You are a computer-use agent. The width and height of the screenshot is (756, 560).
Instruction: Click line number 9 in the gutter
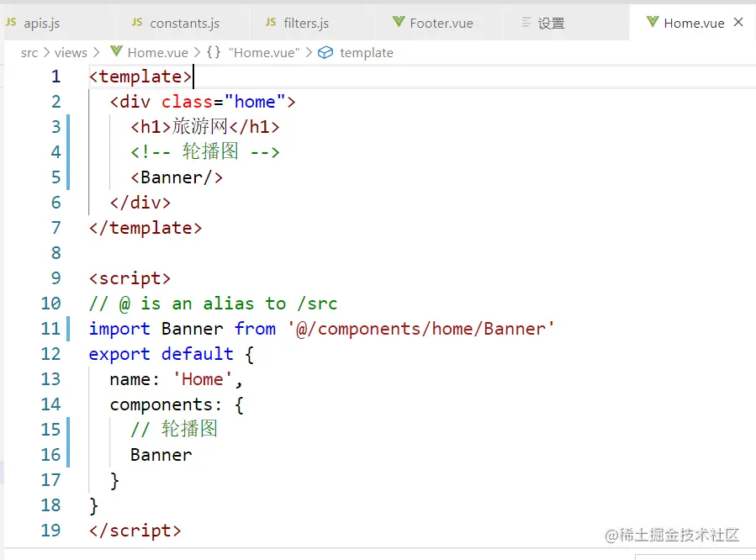click(56, 278)
